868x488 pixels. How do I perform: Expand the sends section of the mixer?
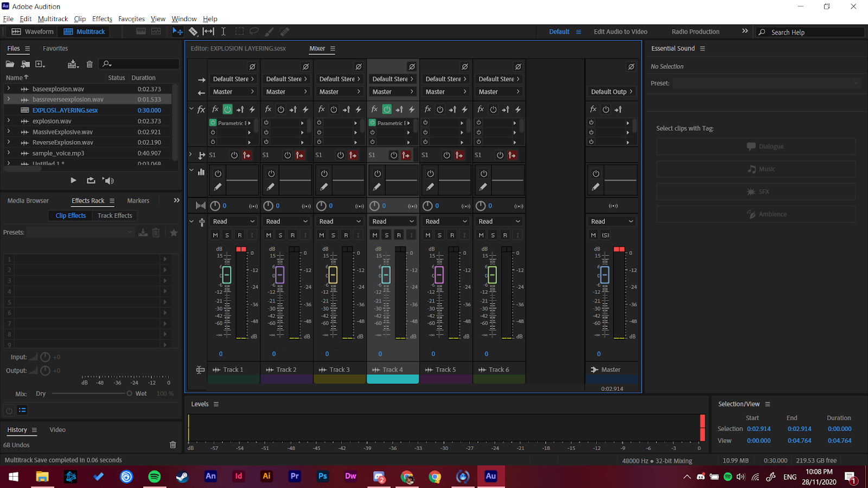pyautogui.click(x=191, y=155)
